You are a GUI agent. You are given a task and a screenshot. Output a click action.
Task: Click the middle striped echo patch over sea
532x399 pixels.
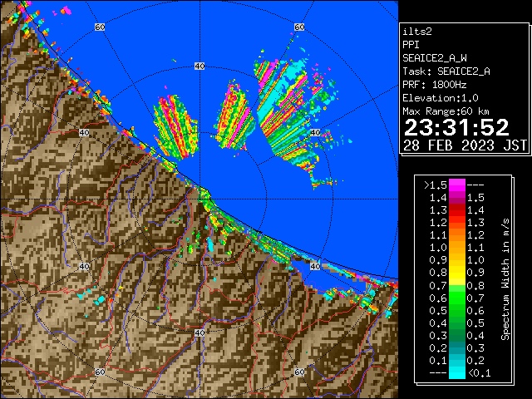[x=234, y=116]
